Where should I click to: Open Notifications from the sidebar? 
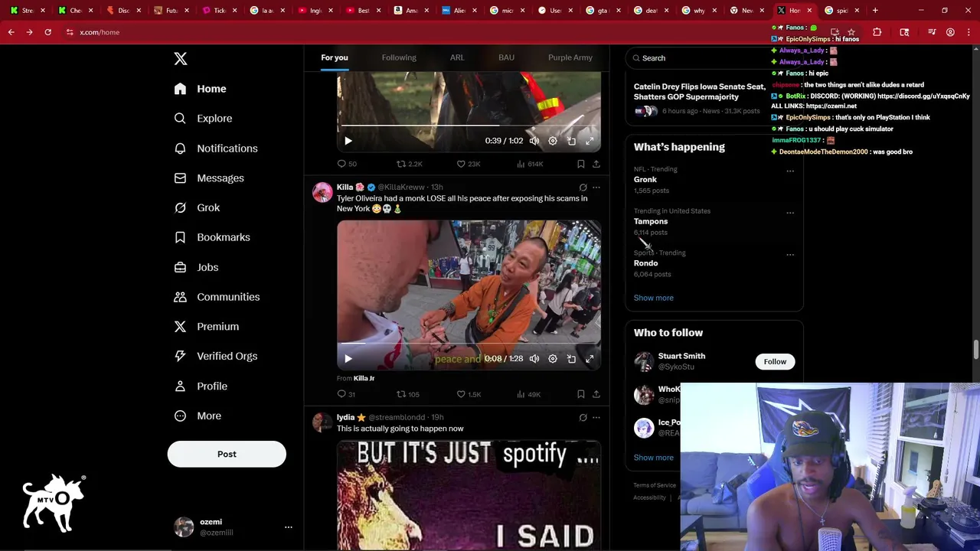click(x=216, y=148)
